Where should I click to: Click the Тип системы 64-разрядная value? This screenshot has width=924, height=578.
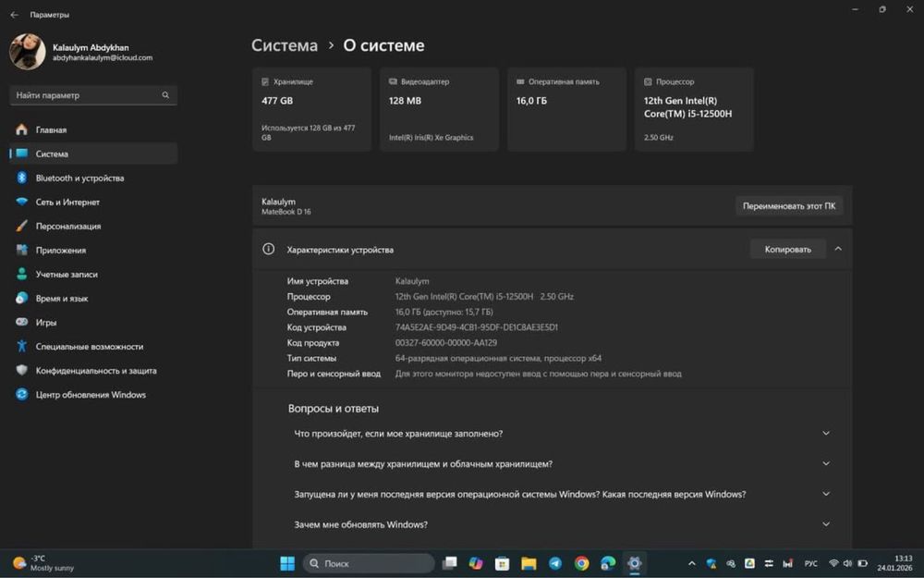point(498,358)
